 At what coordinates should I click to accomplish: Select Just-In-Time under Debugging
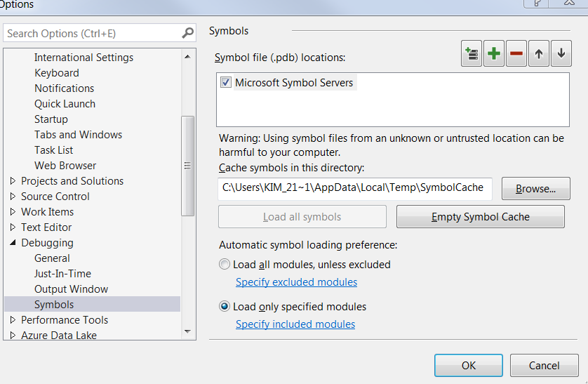click(62, 273)
